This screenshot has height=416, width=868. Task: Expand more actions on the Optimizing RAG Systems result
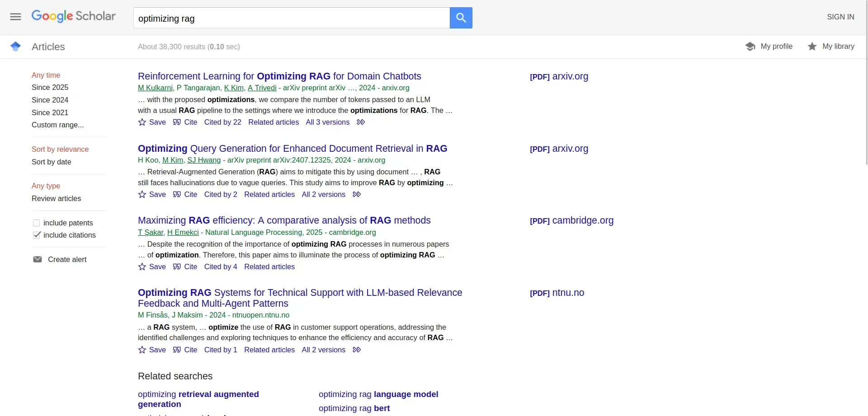[357, 350]
